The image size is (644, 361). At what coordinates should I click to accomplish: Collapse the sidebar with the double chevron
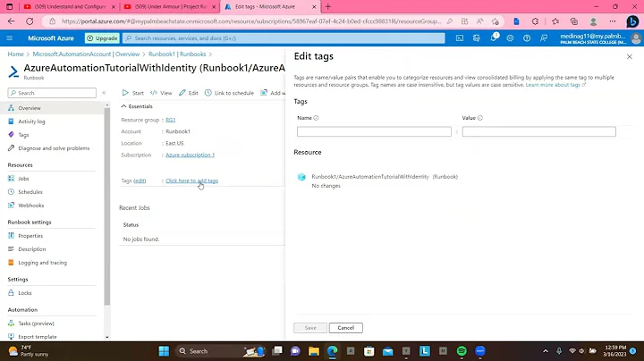[104, 93]
